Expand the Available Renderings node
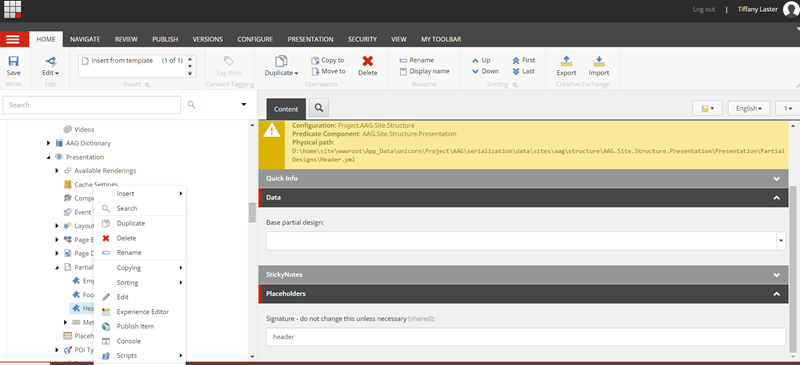The height and width of the screenshot is (365, 800). pos(57,171)
